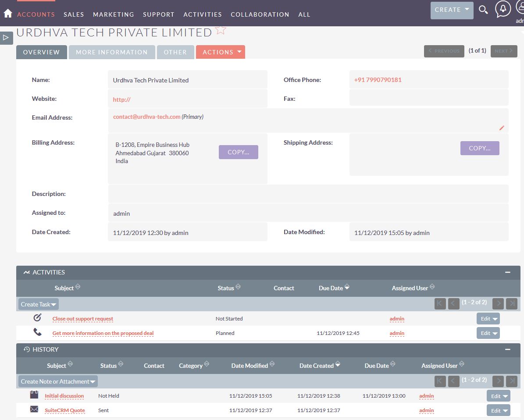Screen dimensions: 524x420
Task: Click the home icon in navigation bar
Action: 7,14
